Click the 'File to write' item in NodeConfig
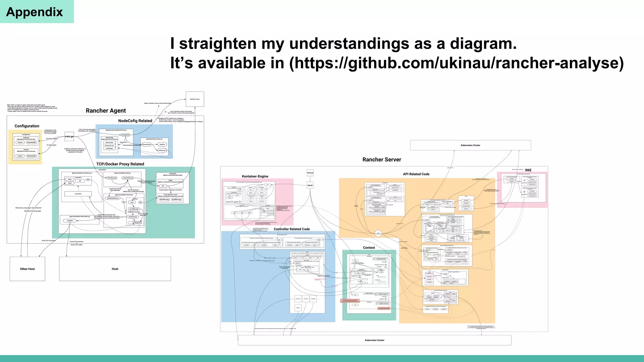This screenshot has width=644, height=362. coord(109,142)
